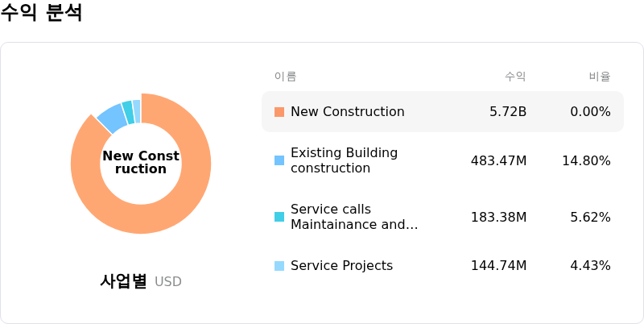Click the light blue Service Projects swatch
Image resolution: width=644 pixels, height=324 pixels.
coord(279,266)
